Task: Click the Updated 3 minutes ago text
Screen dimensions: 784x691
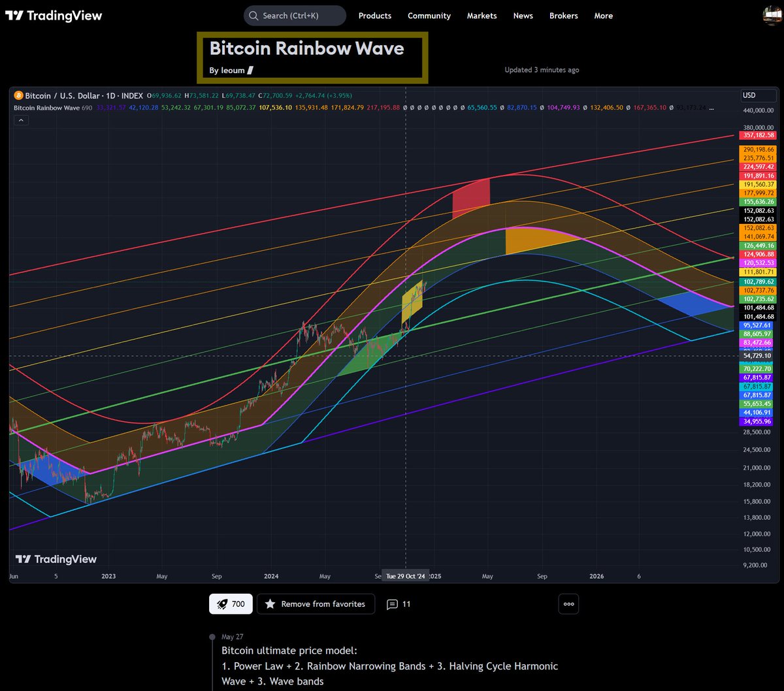Action: click(x=542, y=70)
